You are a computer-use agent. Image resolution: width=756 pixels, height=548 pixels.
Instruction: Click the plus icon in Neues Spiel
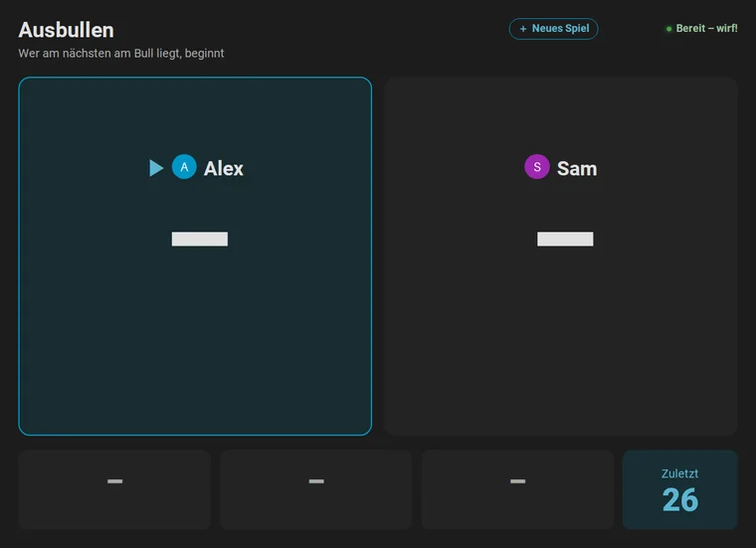coord(523,29)
